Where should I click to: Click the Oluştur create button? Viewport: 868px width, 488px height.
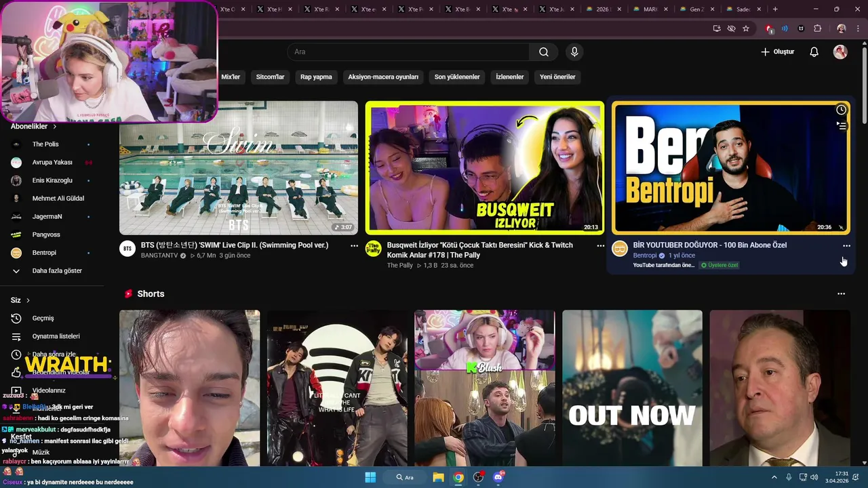[x=777, y=52]
